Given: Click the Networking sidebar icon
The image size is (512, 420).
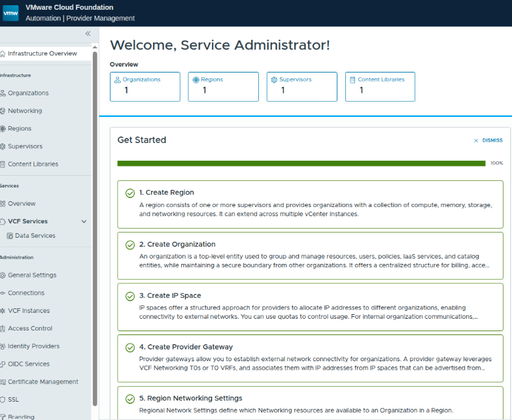Looking at the screenshot, I should click(3, 111).
